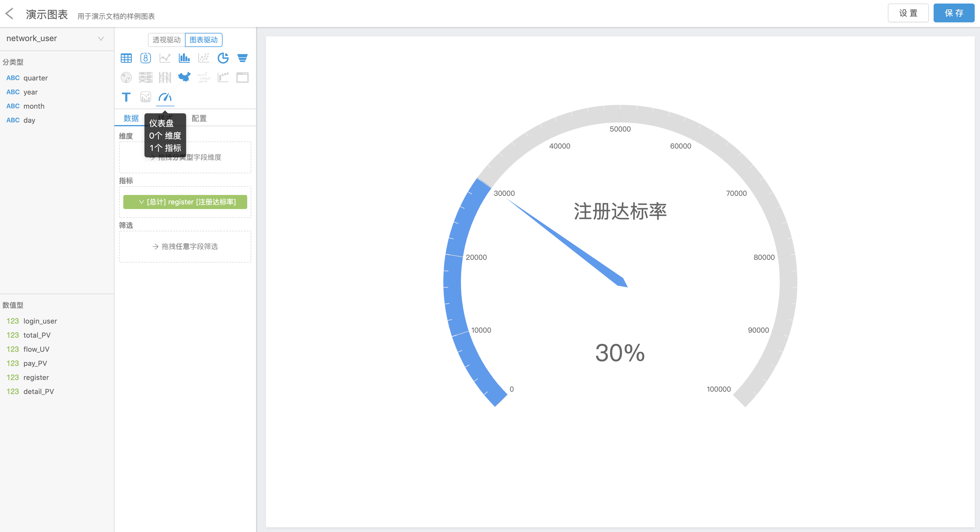Select the text widget T icon

tap(126, 97)
